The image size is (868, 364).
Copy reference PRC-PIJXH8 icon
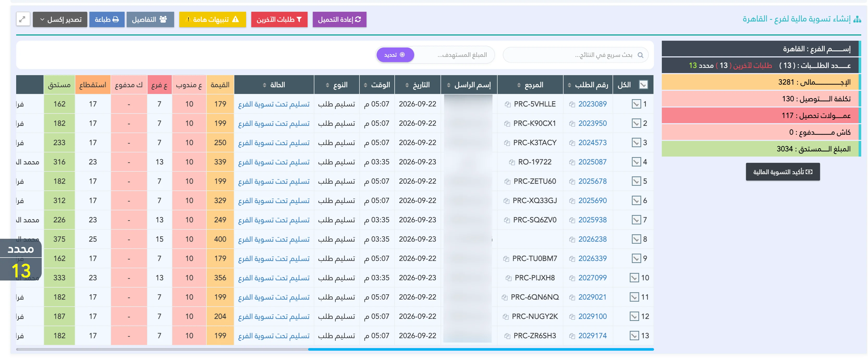(x=509, y=278)
